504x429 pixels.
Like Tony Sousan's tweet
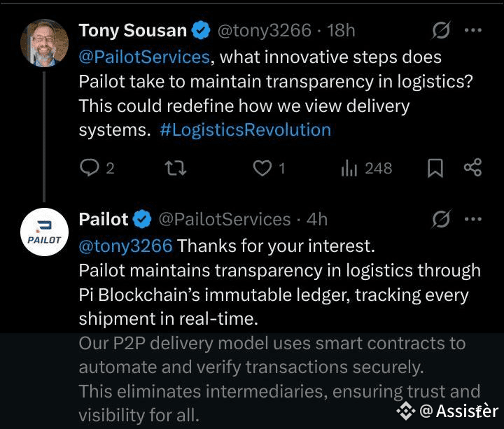(x=262, y=168)
